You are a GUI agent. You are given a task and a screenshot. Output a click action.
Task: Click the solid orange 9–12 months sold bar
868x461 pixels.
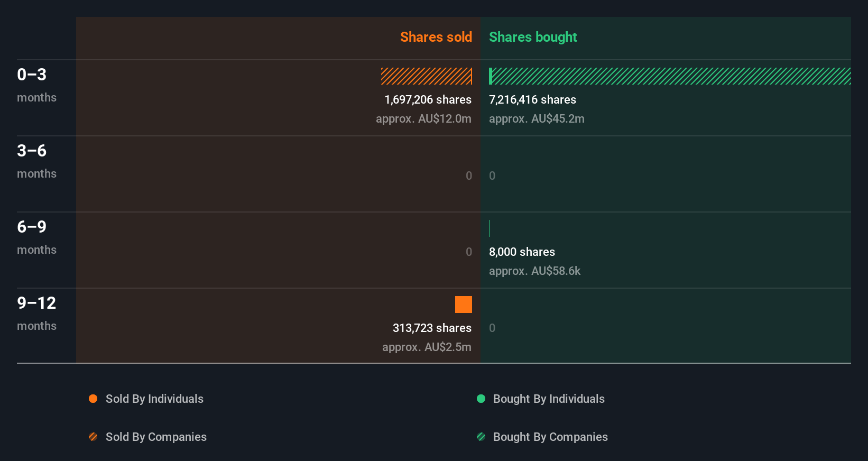(x=464, y=305)
